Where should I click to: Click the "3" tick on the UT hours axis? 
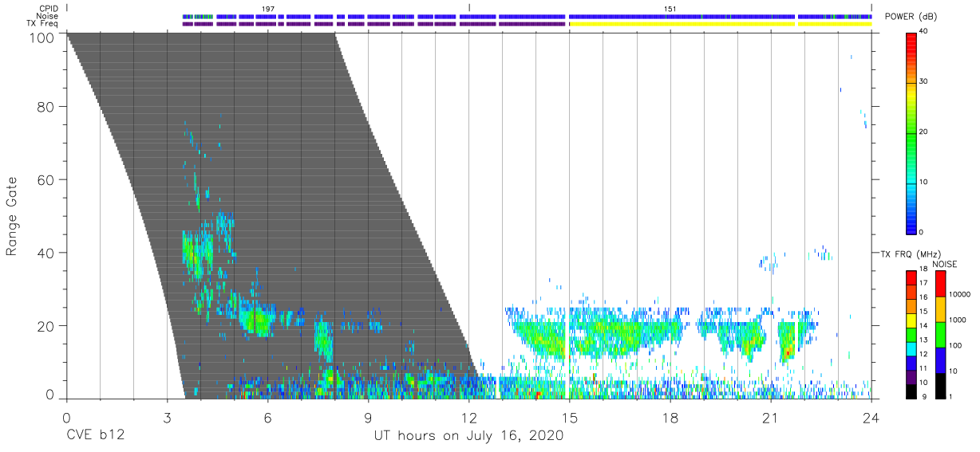coord(167,416)
